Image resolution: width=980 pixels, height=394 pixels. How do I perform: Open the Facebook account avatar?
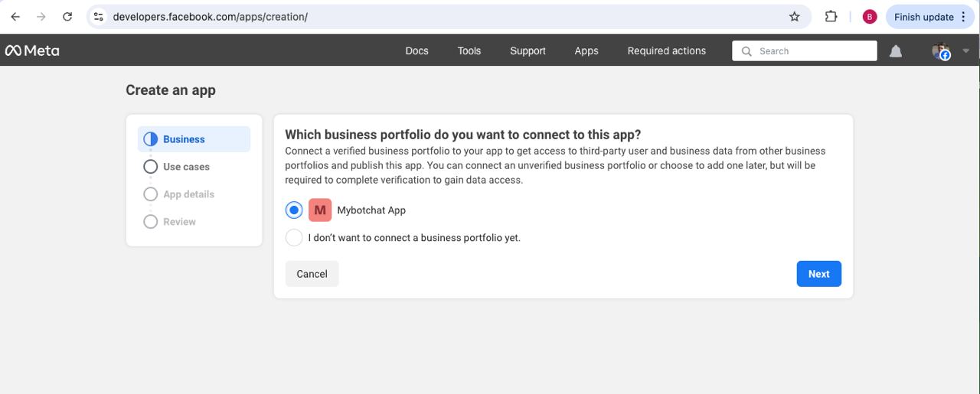(x=941, y=51)
